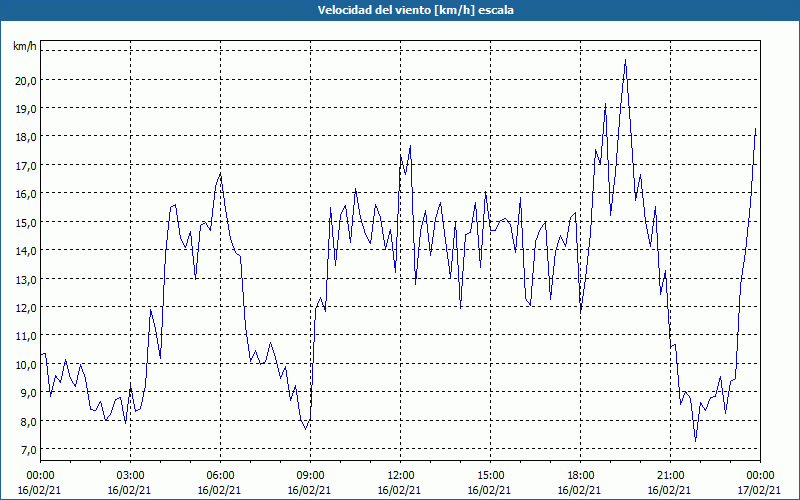Click the '13,0' y-axis value
Screen dimensions: 800x500
(27, 279)
